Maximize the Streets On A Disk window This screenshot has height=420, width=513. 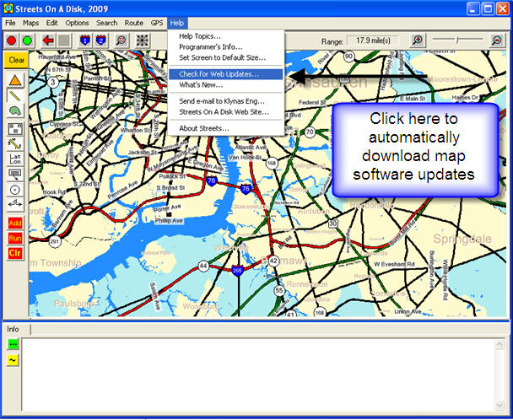coord(489,8)
